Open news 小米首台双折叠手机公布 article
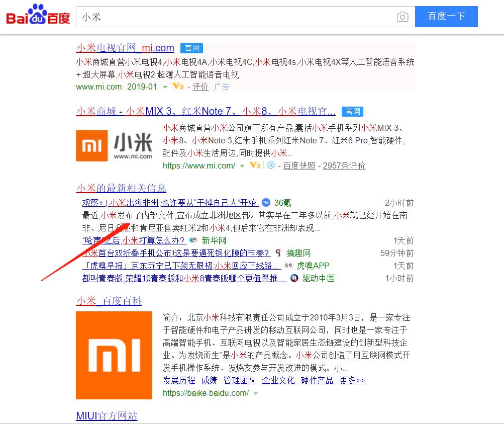 pos(176,253)
